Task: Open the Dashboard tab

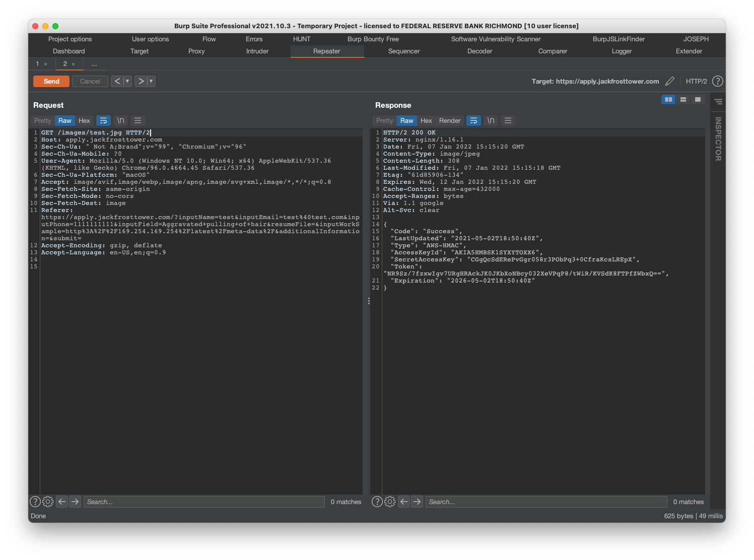Action: coord(69,51)
